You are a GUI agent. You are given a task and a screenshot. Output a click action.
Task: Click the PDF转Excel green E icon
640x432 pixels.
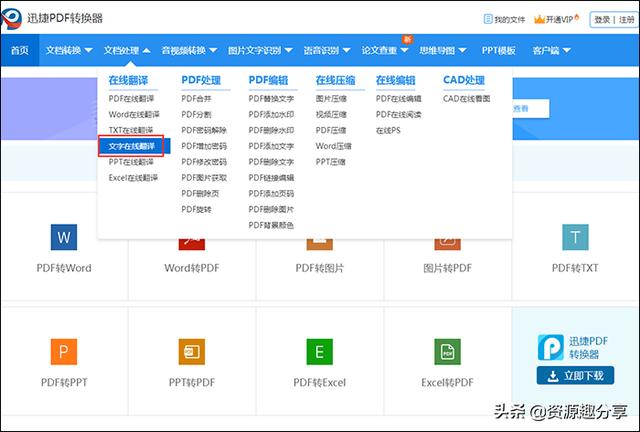coord(320,352)
